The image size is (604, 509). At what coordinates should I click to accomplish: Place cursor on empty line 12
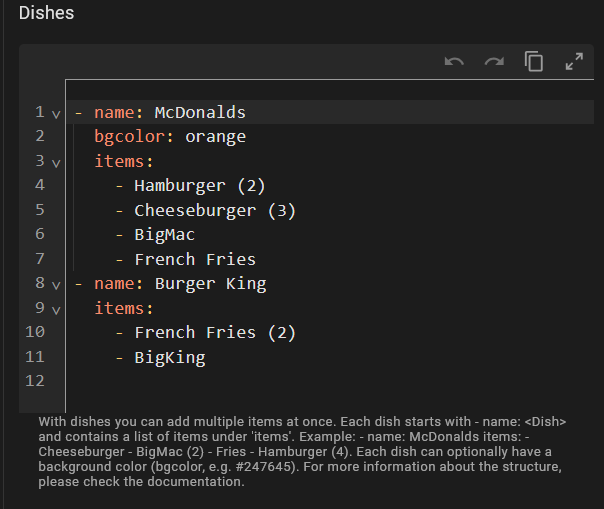(330, 381)
